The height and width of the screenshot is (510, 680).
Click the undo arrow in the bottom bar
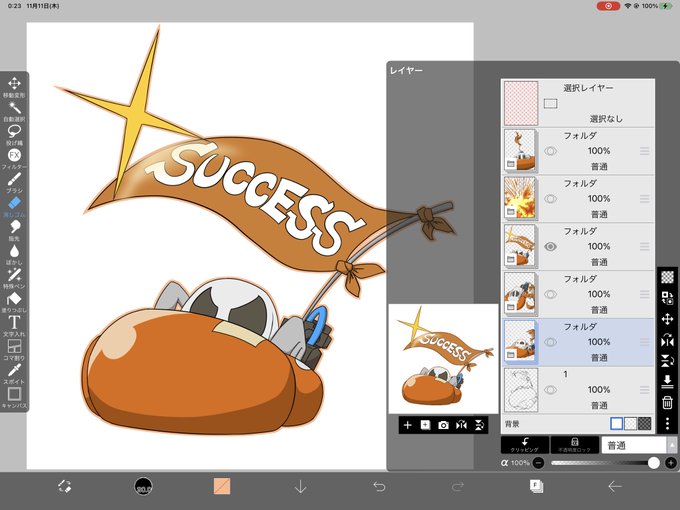(379, 486)
